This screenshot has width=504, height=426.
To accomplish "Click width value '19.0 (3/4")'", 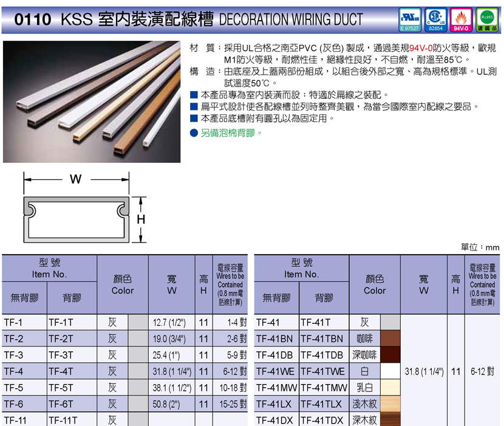I will (x=169, y=338).
